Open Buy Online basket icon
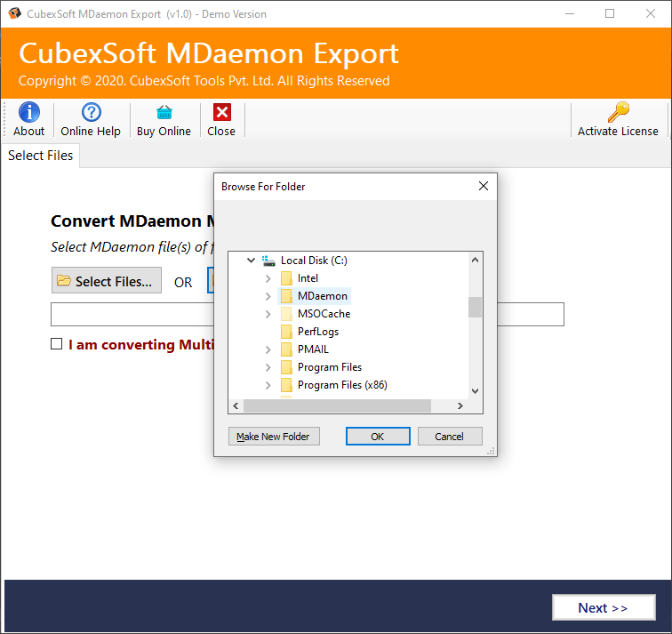This screenshot has width=672, height=634. coord(164,113)
